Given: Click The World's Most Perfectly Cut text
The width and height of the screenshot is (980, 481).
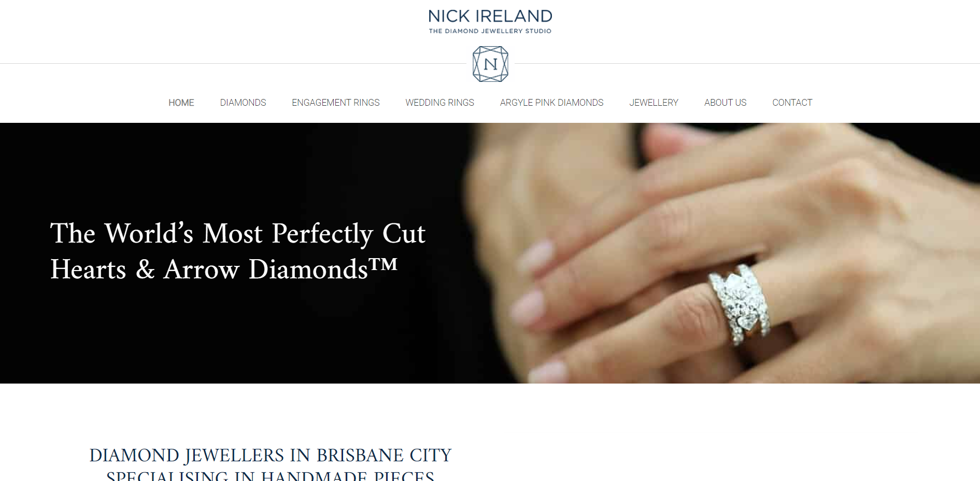Looking at the screenshot, I should 238,234.
